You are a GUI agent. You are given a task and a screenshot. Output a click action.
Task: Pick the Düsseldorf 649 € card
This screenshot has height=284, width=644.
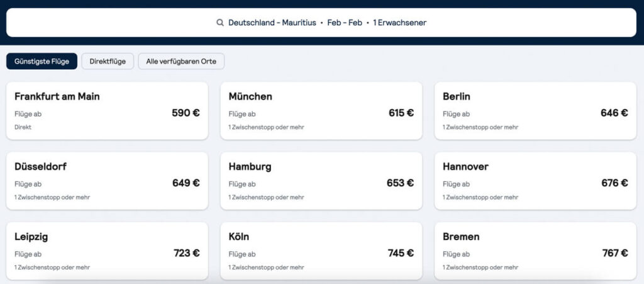(x=107, y=181)
